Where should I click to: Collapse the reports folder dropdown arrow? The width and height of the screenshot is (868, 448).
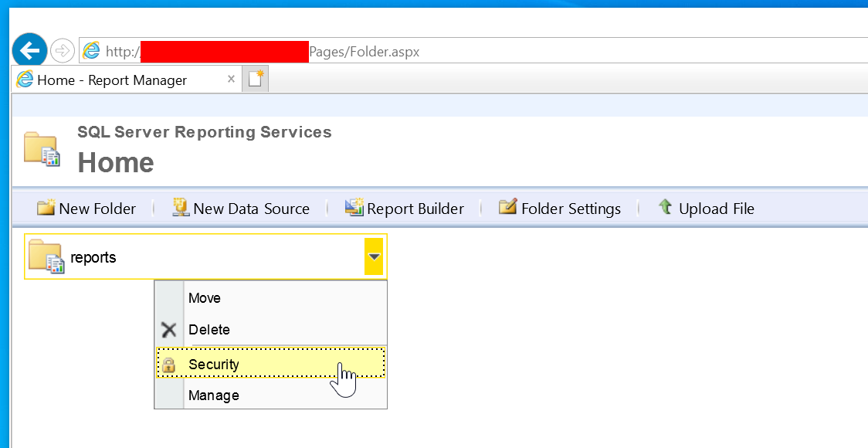click(x=374, y=256)
